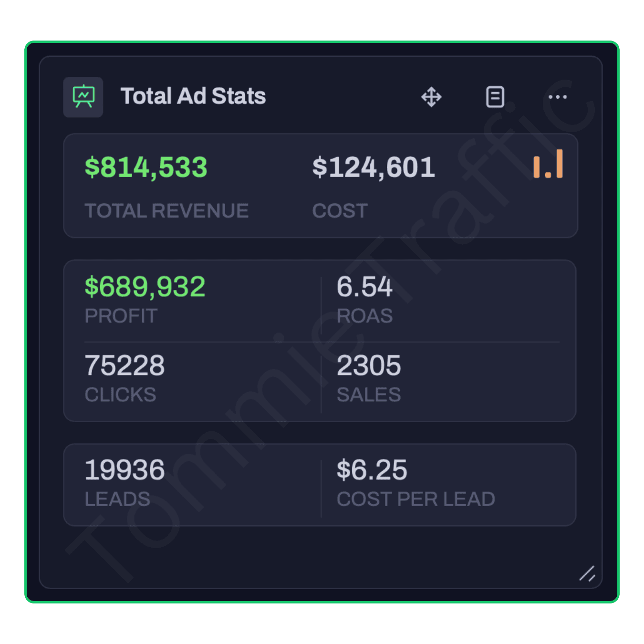The height and width of the screenshot is (644, 644).
Task: Click the 75228 clicks number
Action: click(125, 365)
